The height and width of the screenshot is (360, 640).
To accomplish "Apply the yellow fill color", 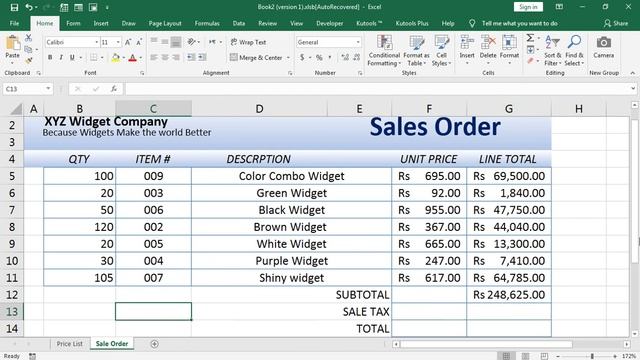I will [116, 58].
